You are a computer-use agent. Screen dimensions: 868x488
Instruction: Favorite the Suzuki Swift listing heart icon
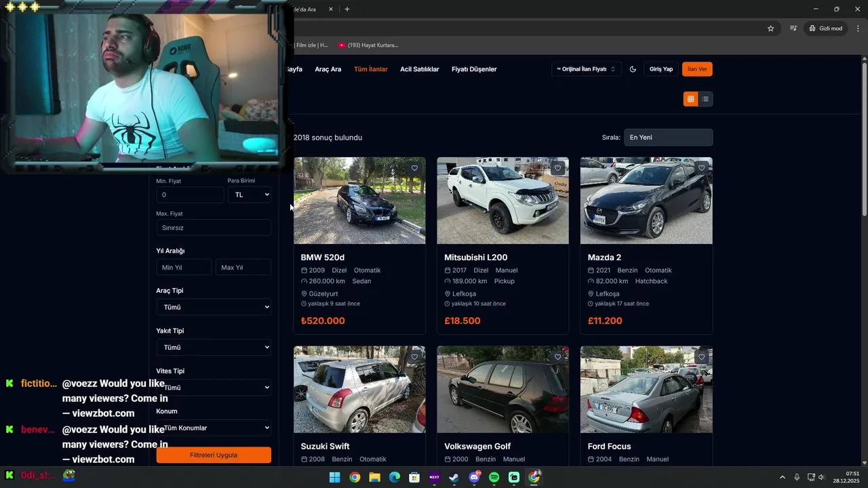(414, 357)
